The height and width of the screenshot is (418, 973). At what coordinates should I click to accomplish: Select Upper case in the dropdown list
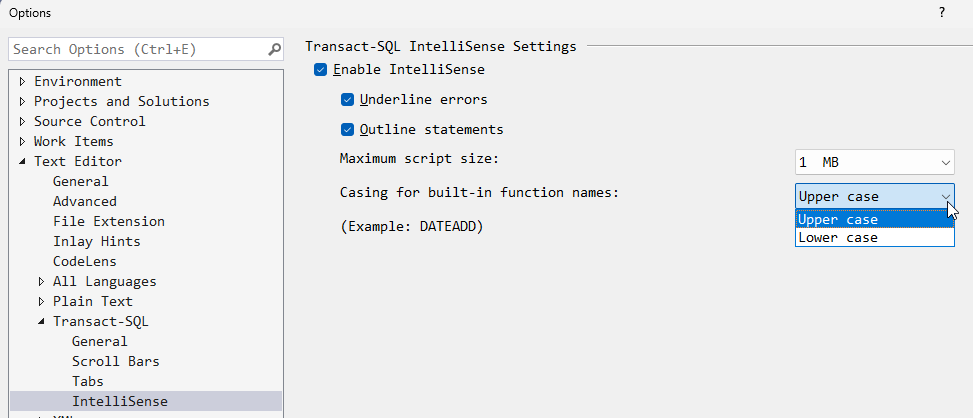tap(838, 220)
